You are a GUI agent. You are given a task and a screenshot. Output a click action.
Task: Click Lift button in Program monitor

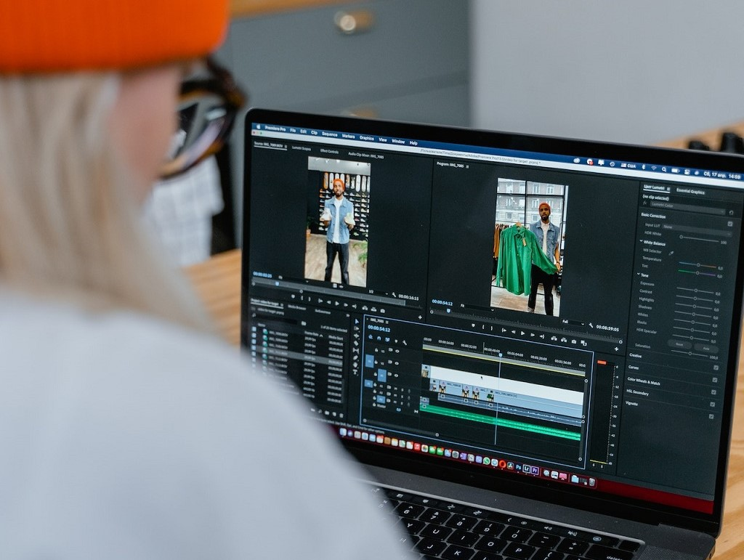tap(554, 338)
